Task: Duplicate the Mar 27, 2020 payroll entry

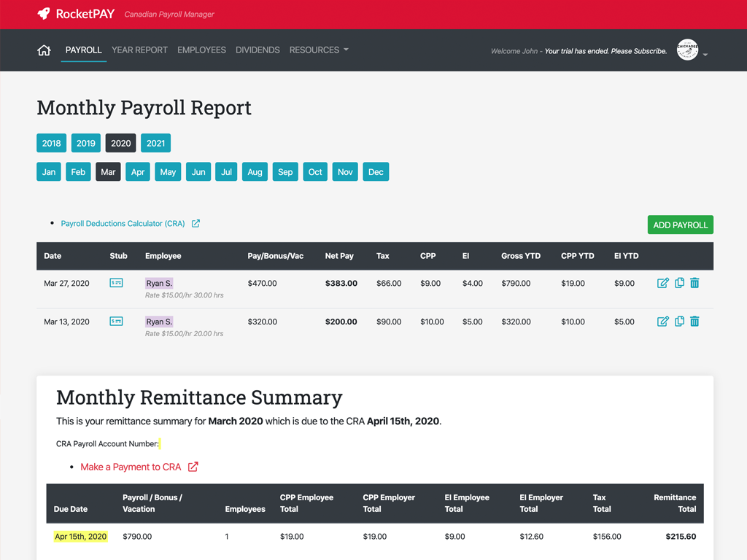Action: coord(679,283)
